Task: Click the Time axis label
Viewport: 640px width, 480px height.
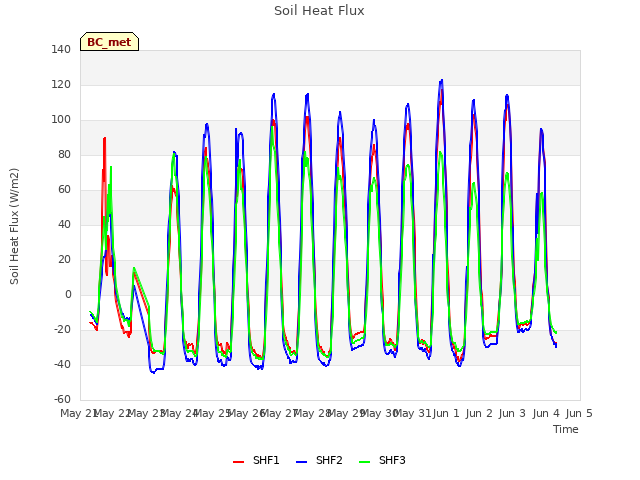Action: click(566, 429)
